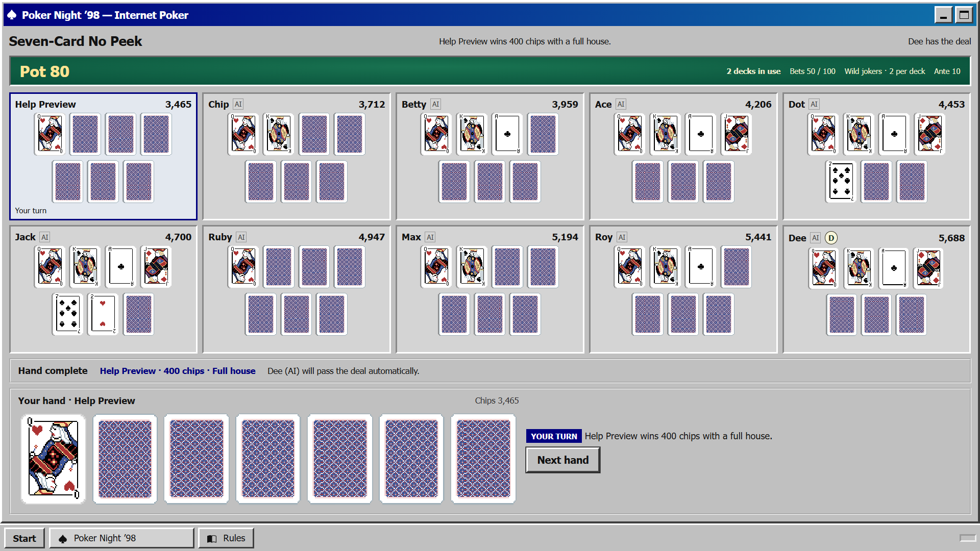Click Ruby's chip count 4,947
This screenshot has width=980, height=551.
pyautogui.click(x=372, y=237)
